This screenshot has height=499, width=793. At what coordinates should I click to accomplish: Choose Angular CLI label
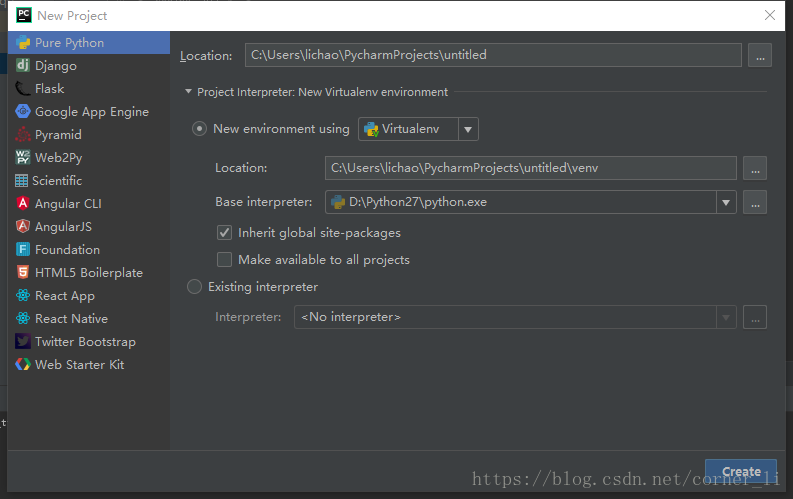68,204
